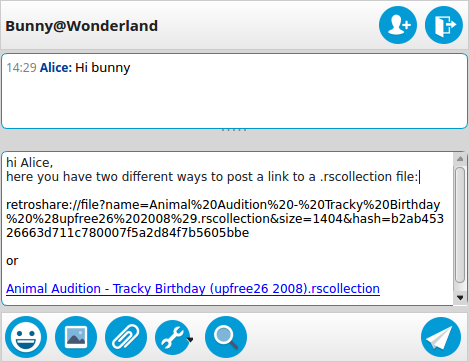Attach a picture with the image icon
469x362 pixels.
76,337
